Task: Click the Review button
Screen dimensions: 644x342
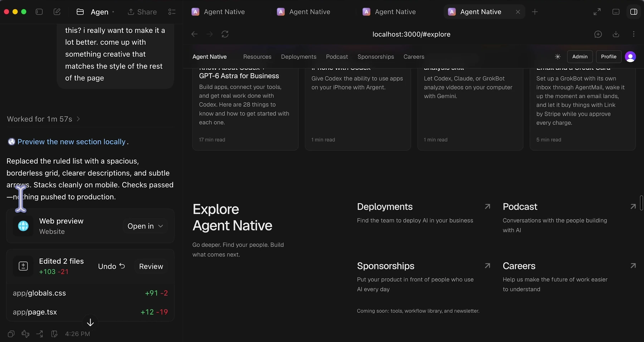Action: tap(151, 266)
